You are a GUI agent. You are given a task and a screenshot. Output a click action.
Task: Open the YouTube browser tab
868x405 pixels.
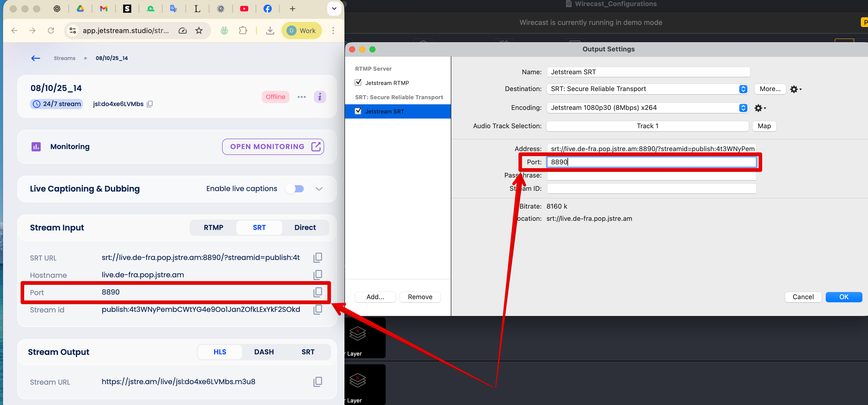coord(244,9)
